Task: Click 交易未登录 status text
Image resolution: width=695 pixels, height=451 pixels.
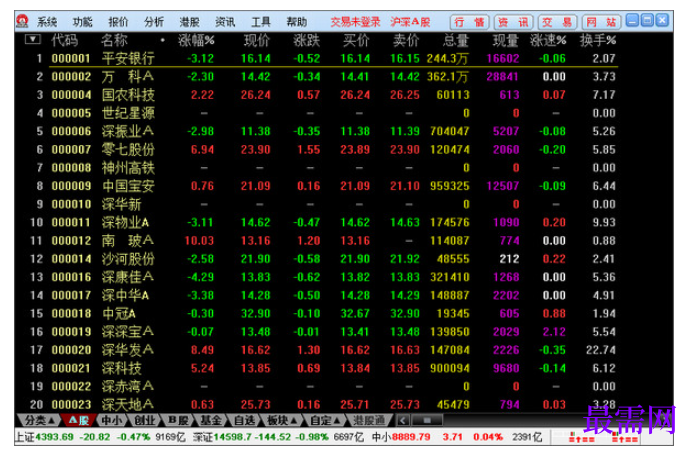Action: [355, 22]
